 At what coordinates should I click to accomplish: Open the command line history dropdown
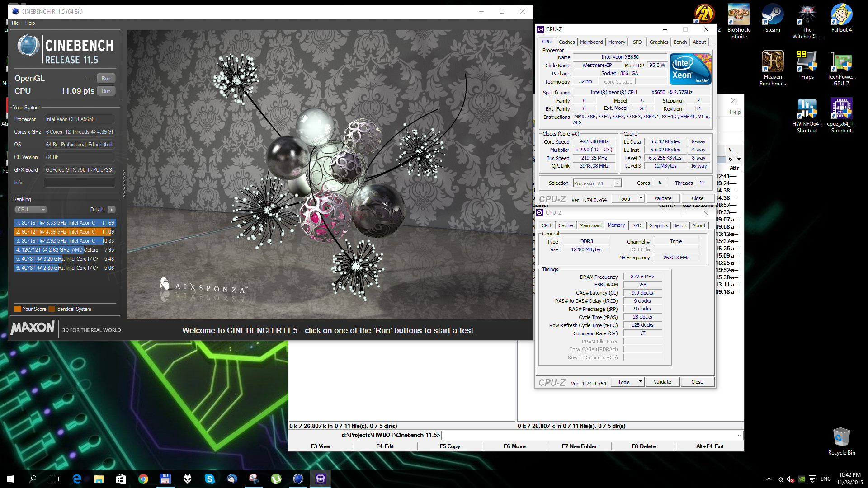pyautogui.click(x=740, y=436)
